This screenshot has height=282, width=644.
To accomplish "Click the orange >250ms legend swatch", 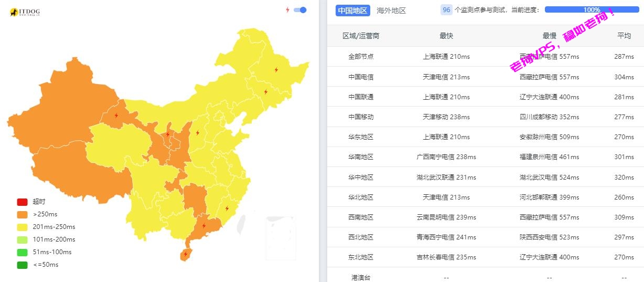I will pyautogui.click(x=22, y=214).
